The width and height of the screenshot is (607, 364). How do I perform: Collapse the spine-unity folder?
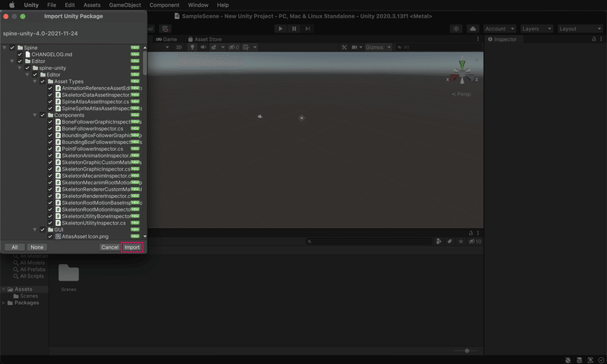[20, 67]
